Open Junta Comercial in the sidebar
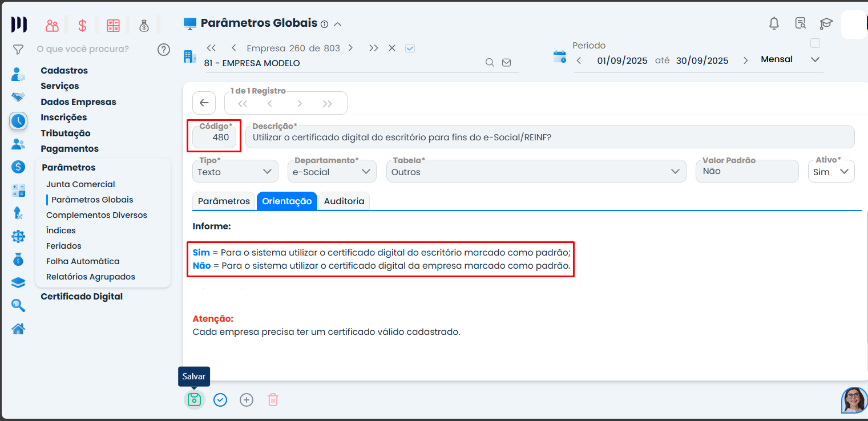 point(80,184)
